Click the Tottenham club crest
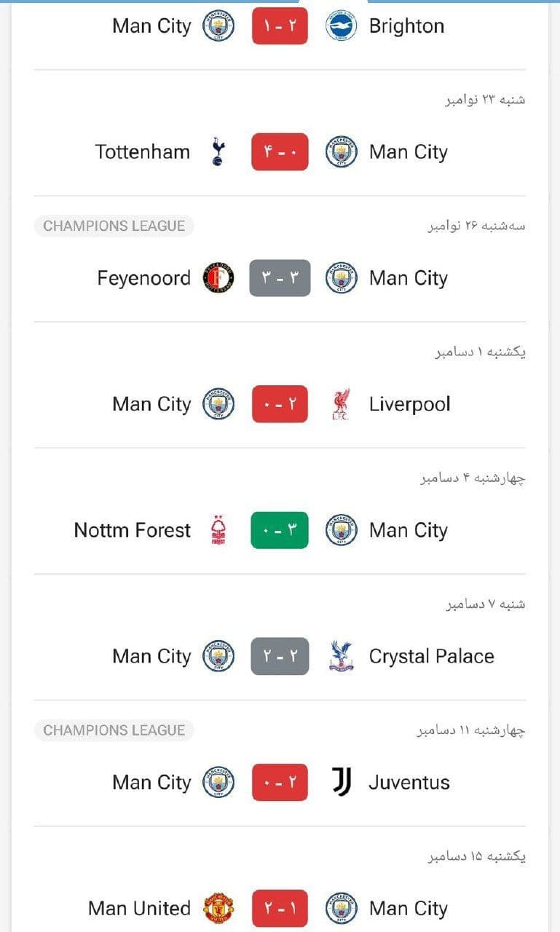The width and height of the screenshot is (560, 932). click(218, 152)
